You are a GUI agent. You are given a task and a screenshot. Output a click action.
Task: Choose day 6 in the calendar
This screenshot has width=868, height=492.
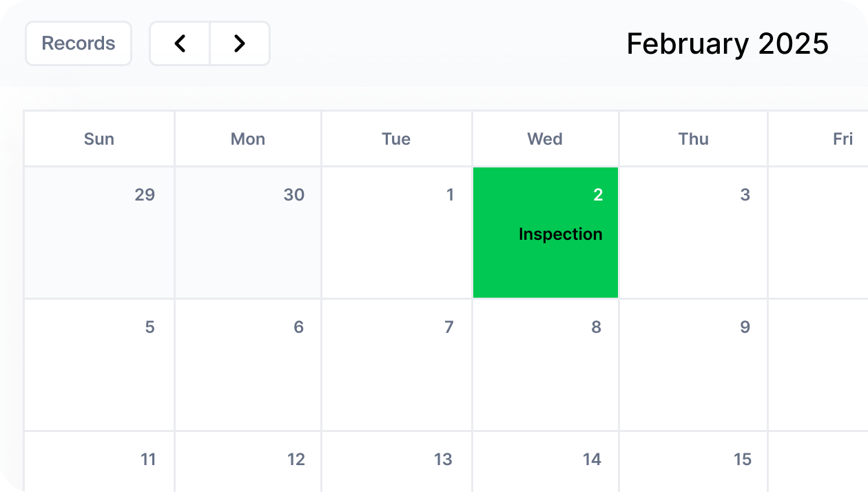coord(248,365)
